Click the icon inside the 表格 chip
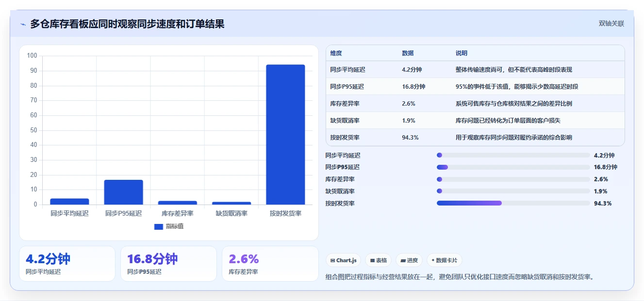Viewport: 644px width, 301px height. (372, 260)
